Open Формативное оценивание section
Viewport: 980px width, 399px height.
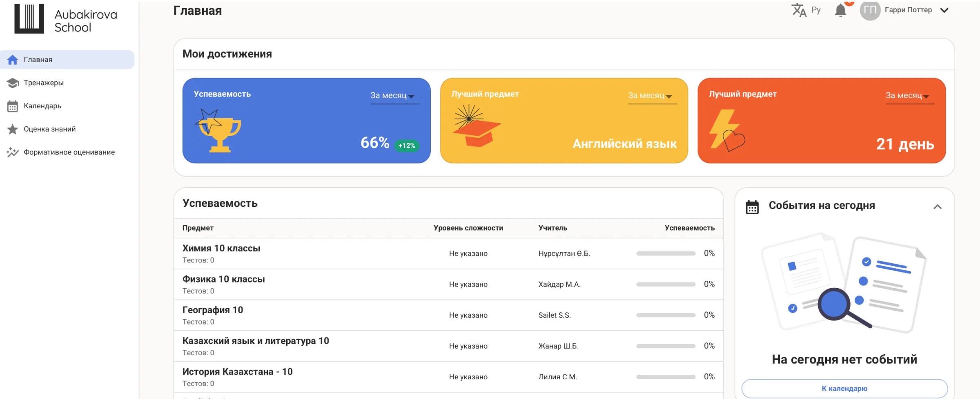point(69,152)
